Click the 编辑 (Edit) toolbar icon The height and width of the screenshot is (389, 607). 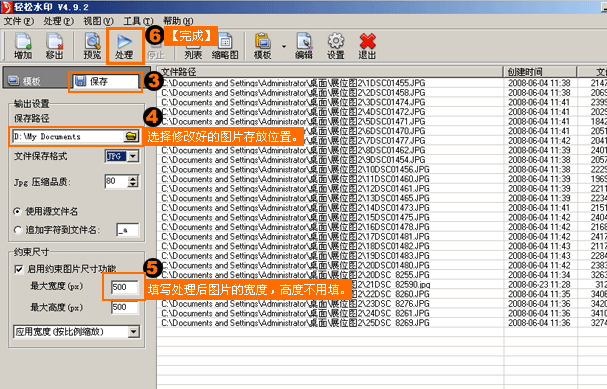click(x=304, y=46)
